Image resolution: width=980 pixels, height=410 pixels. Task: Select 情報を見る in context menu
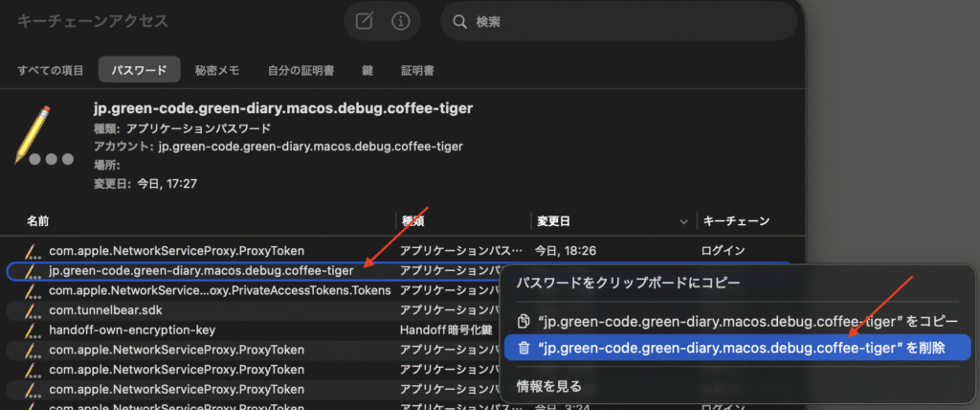click(549, 386)
